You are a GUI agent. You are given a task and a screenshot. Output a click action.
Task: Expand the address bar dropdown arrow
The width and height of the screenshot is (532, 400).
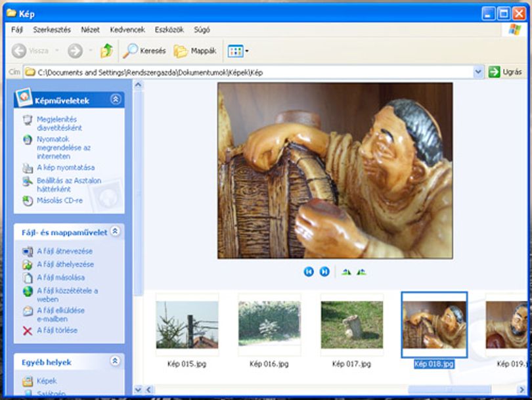478,72
